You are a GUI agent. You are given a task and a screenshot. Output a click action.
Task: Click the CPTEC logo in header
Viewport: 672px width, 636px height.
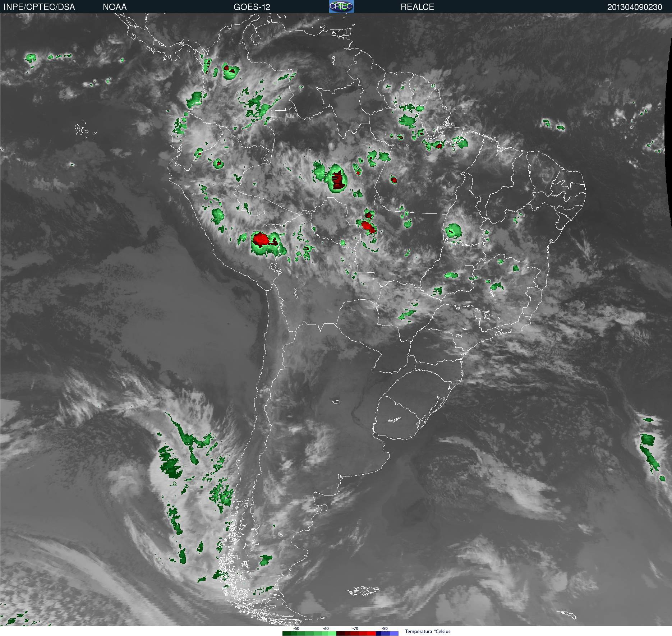click(341, 6)
